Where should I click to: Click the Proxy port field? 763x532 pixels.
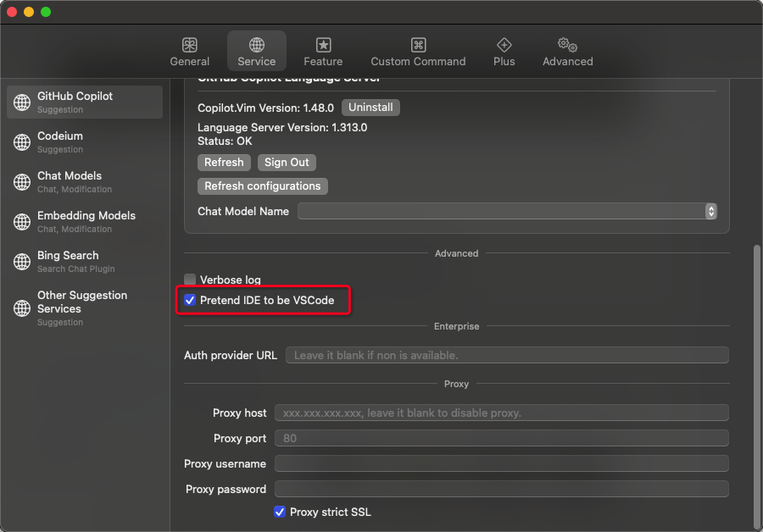[502, 438]
